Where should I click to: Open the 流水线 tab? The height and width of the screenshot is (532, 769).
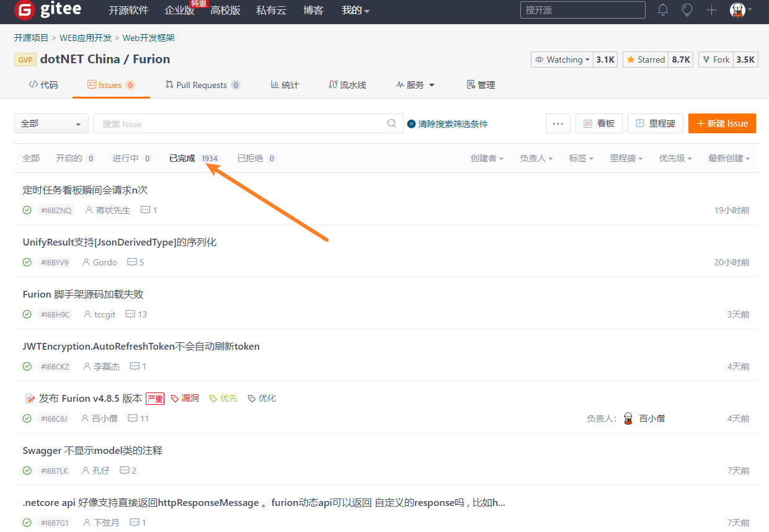347,85
